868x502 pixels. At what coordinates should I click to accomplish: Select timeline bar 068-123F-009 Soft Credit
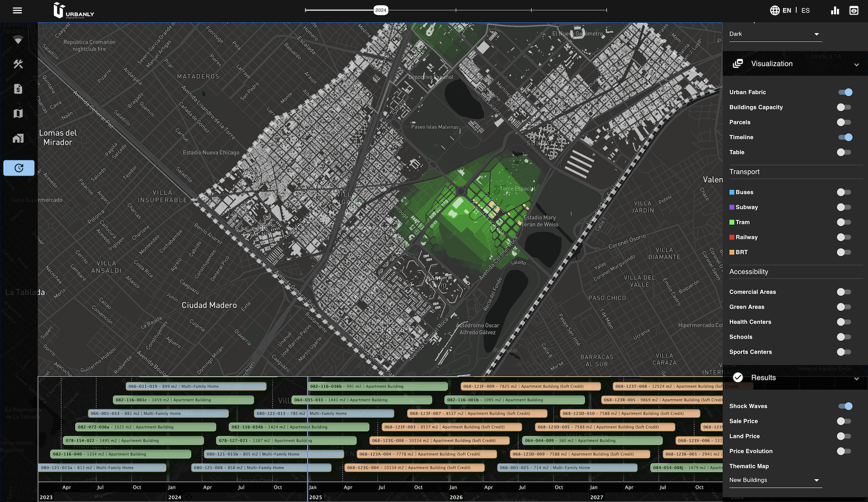pos(531,386)
